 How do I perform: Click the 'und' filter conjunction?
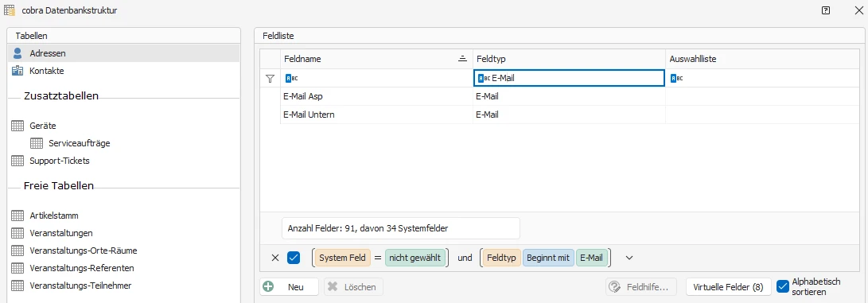pos(465,258)
